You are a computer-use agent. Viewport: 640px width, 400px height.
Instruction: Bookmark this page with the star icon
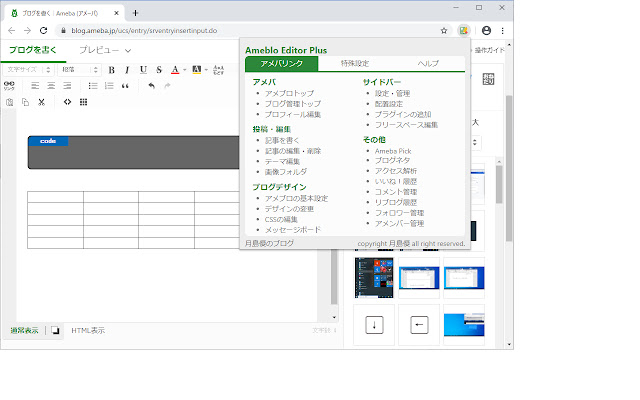coord(444,31)
